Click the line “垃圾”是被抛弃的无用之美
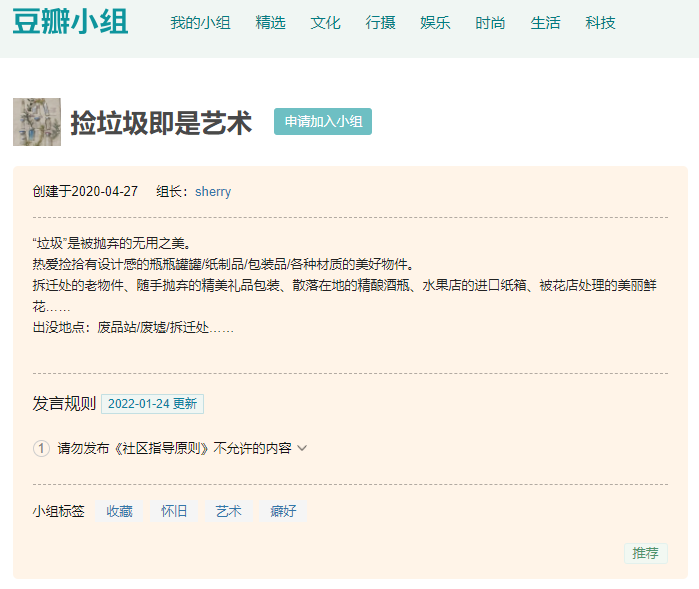Viewport: 699px width, 589px height. coord(112,243)
